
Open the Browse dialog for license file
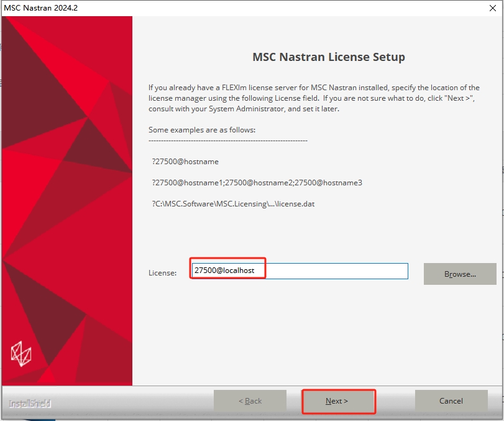pos(460,274)
